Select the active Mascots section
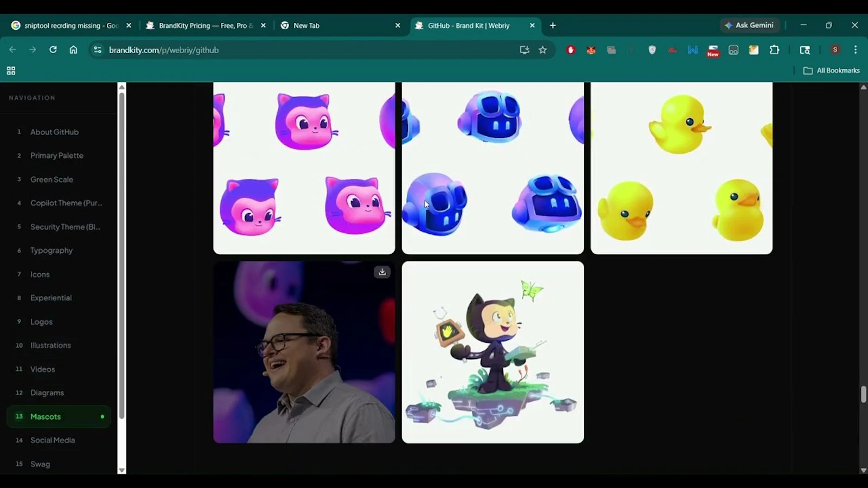The image size is (868, 488). coord(59,416)
